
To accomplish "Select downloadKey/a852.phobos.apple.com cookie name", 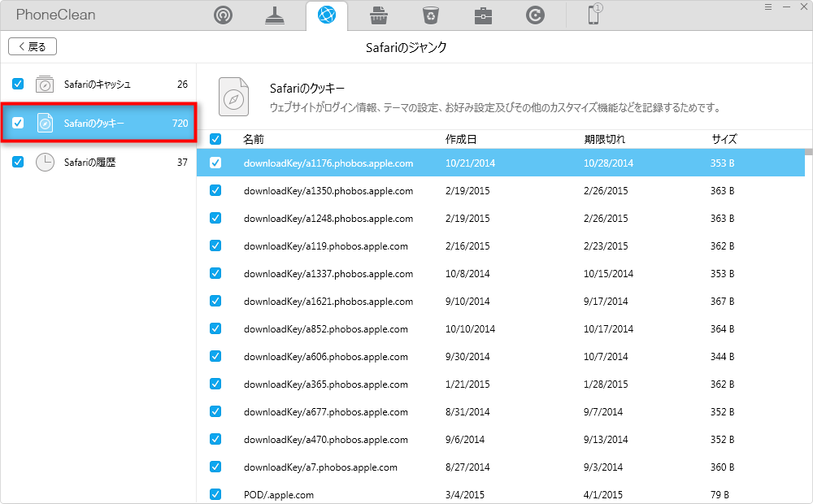I will coord(326,328).
